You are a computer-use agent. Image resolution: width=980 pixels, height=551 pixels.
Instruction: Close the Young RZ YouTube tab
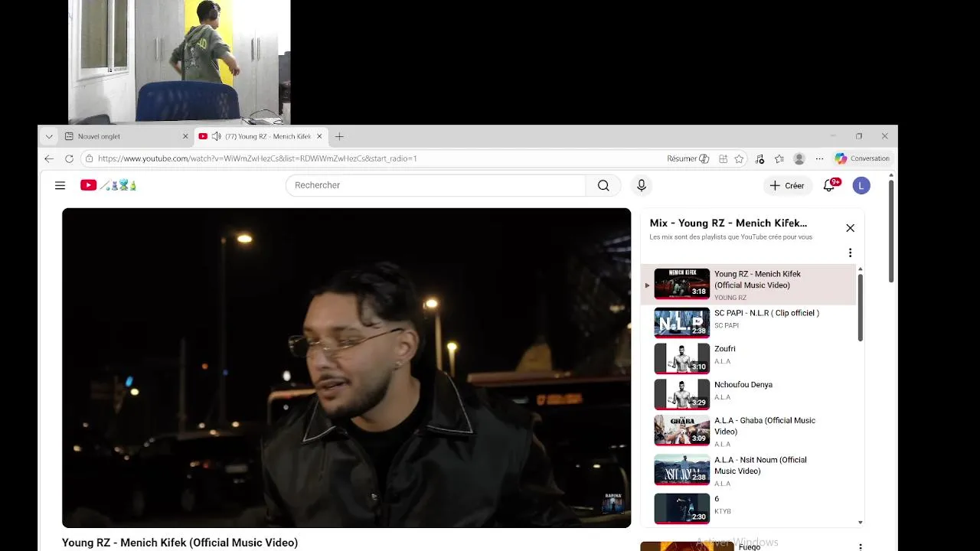coord(319,136)
